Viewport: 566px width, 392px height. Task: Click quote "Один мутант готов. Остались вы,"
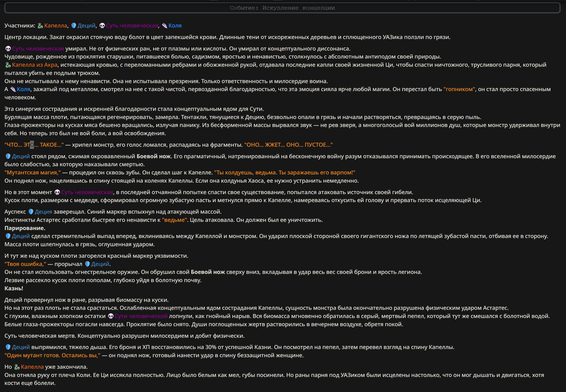pos(52,355)
